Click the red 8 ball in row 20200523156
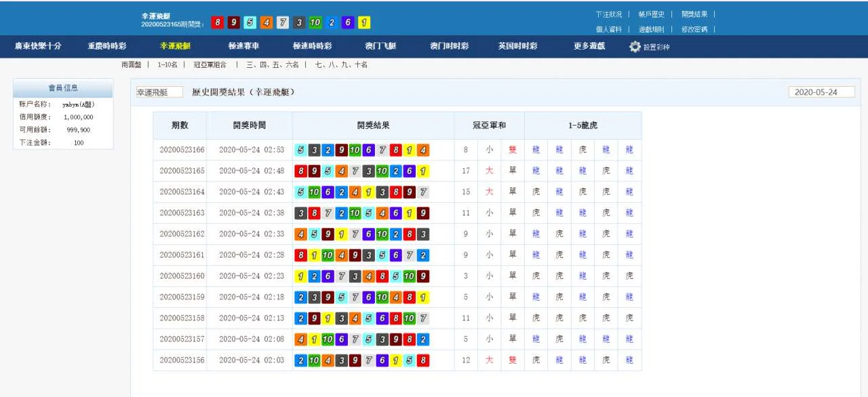868x397 pixels. point(422,360)
